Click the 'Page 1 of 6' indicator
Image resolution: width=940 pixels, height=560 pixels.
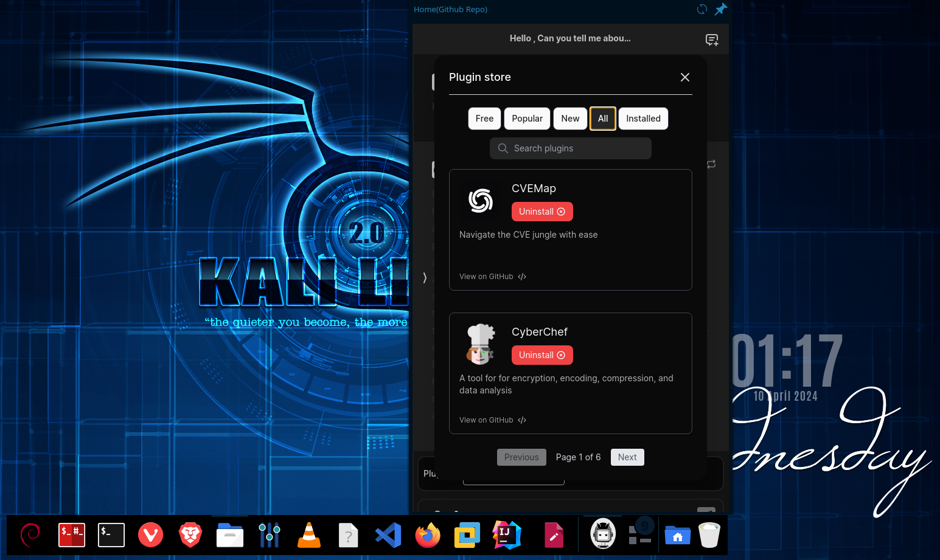pos(578,457)
